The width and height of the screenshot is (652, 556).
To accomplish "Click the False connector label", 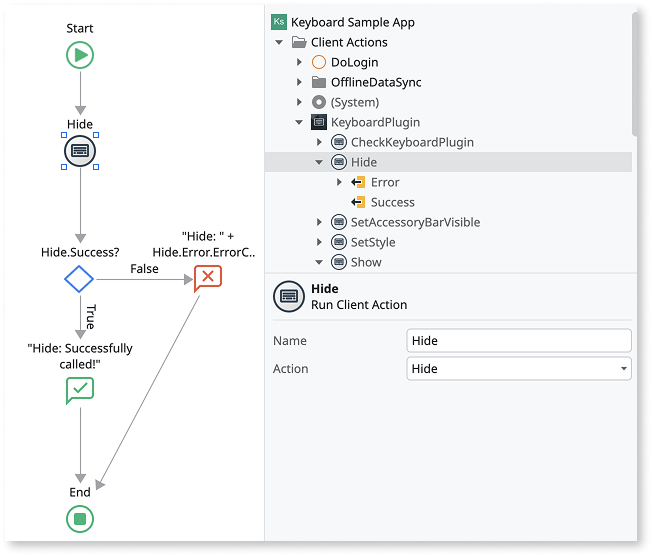I will coord(144,269).
